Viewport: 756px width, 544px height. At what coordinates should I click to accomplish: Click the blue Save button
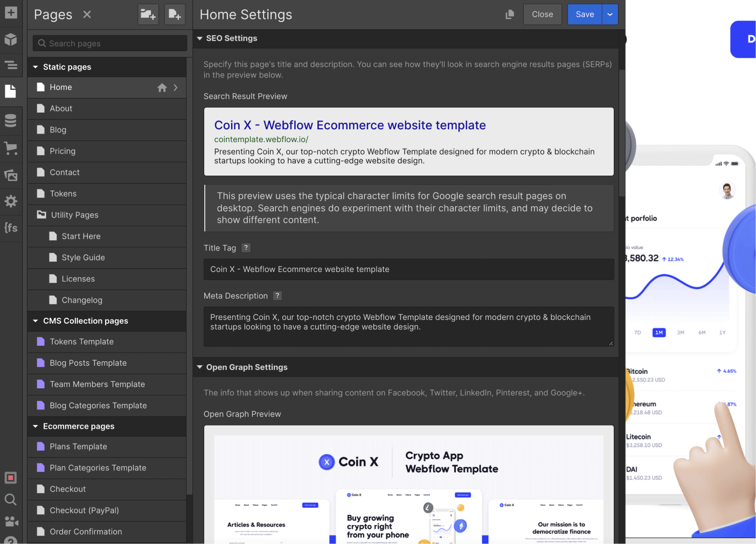point(585,15)
